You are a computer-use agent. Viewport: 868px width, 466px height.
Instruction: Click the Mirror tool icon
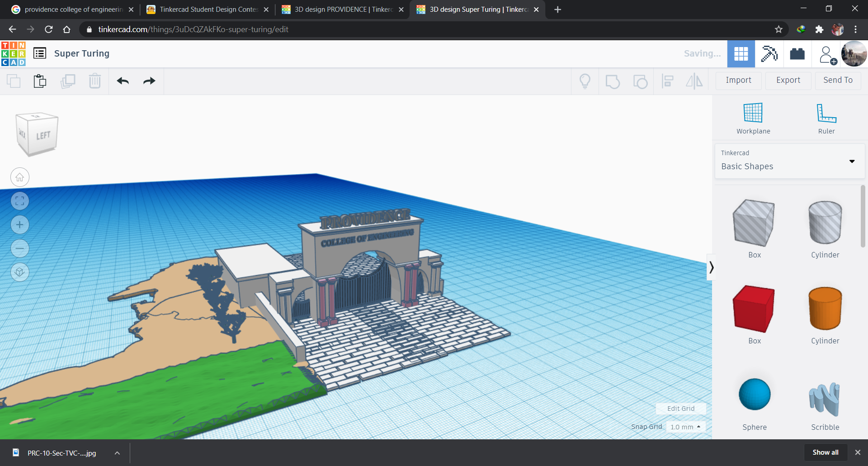click(694, 81)
